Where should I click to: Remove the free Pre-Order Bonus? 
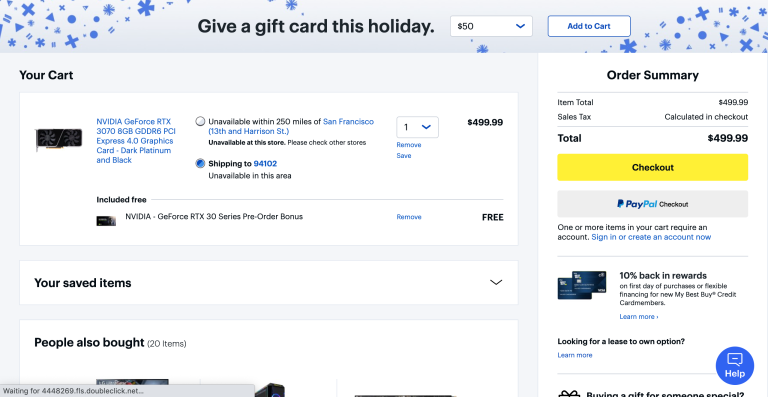pyautogui.click(x=408, y=217)
